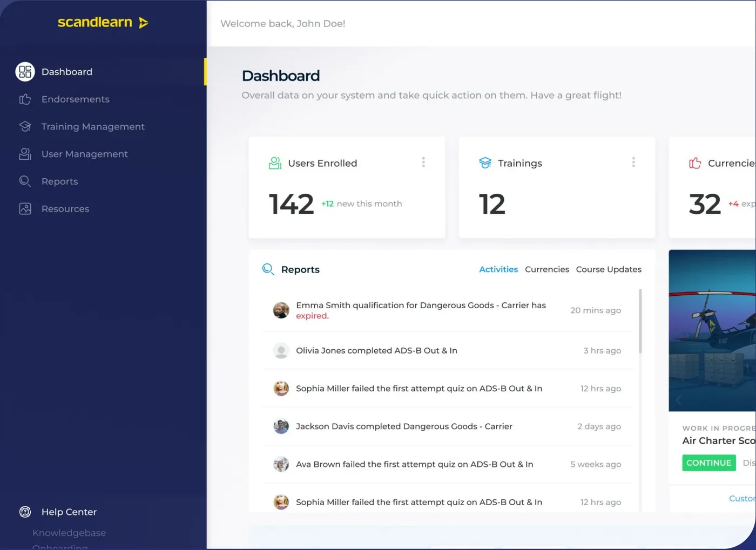Open Dashboard grid icon in sidebar

click(x=25, y=72)
